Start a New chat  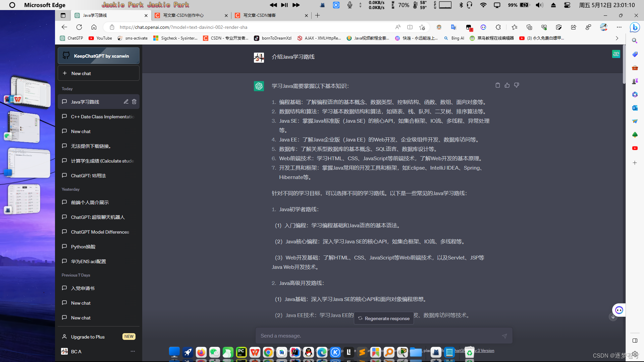click(x=99, y=73)
